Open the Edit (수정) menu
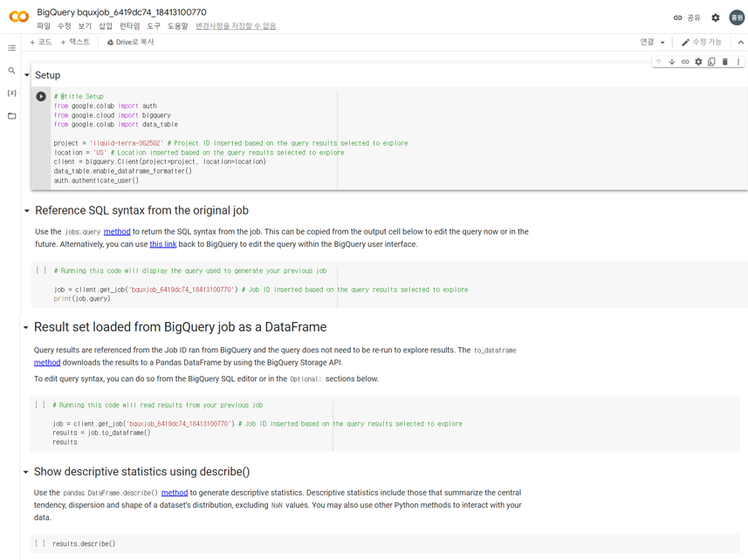Image resolution: width=748 pixels, height=560 pixels. 64,26
